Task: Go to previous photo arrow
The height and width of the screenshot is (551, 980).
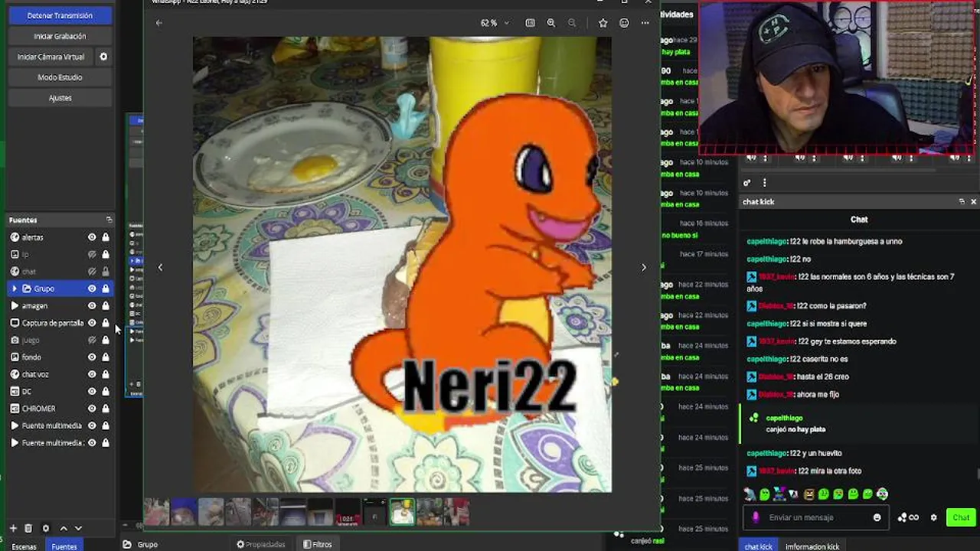Action: 160,267
